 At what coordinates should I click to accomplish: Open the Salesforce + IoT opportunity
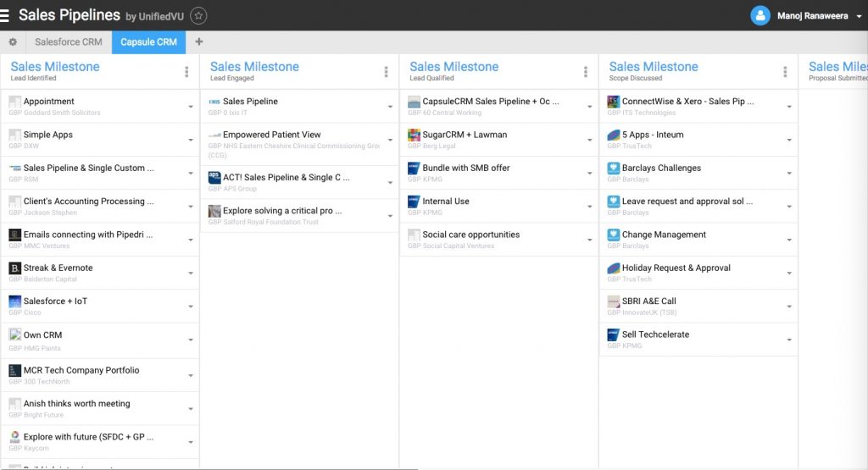coord(55,301)
